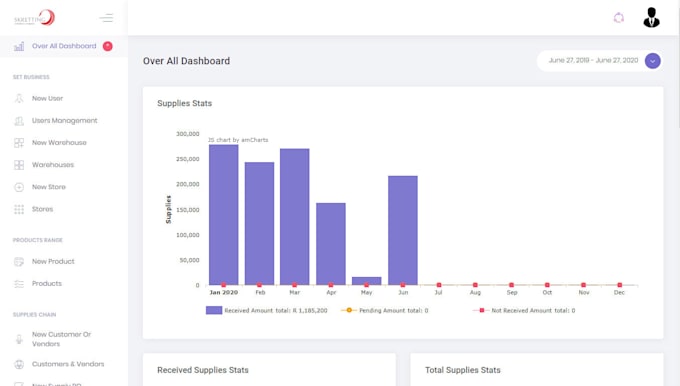Click the Supplies Stats heading
680x386 pixels.
pos(185,103)
